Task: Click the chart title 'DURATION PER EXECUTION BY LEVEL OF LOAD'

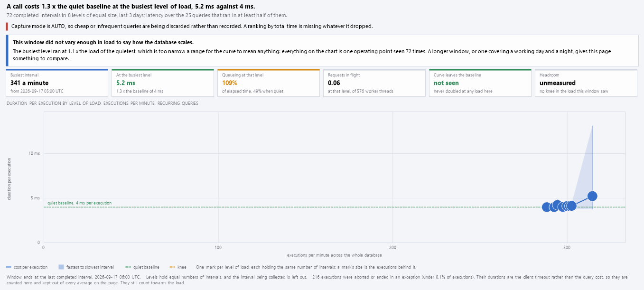Action: click(x=103, y=103)
